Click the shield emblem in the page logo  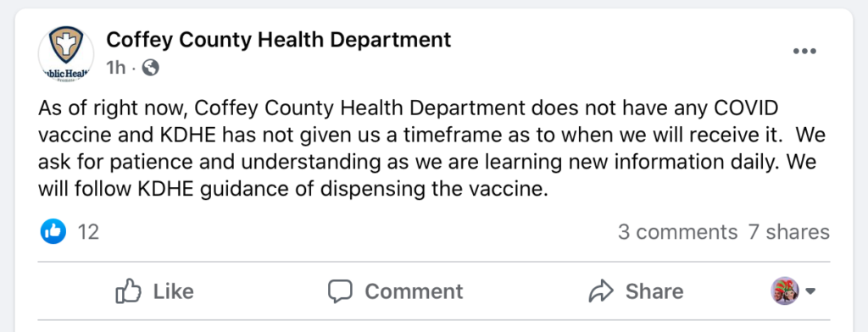tap(66, 46)
